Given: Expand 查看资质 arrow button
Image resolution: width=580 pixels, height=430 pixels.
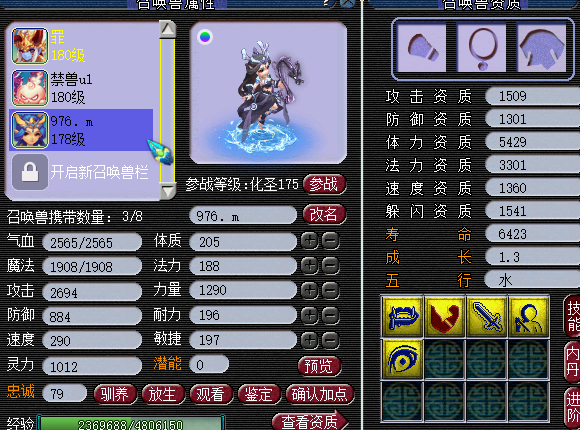Looking at the screenshot, I should (310, 421).
